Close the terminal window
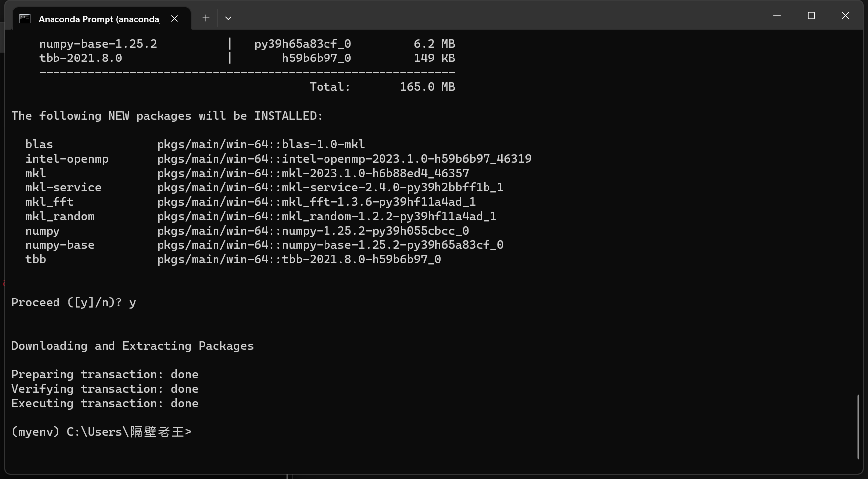 tap(845, 16)
